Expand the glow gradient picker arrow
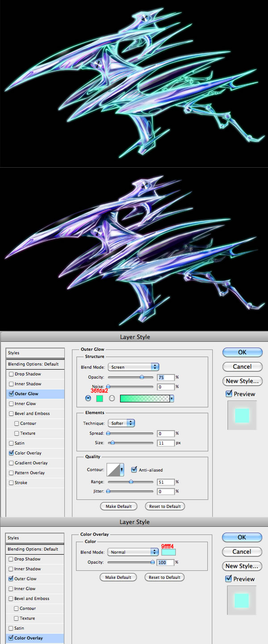Viewport: 268px width, 644px height. point(172,398)
